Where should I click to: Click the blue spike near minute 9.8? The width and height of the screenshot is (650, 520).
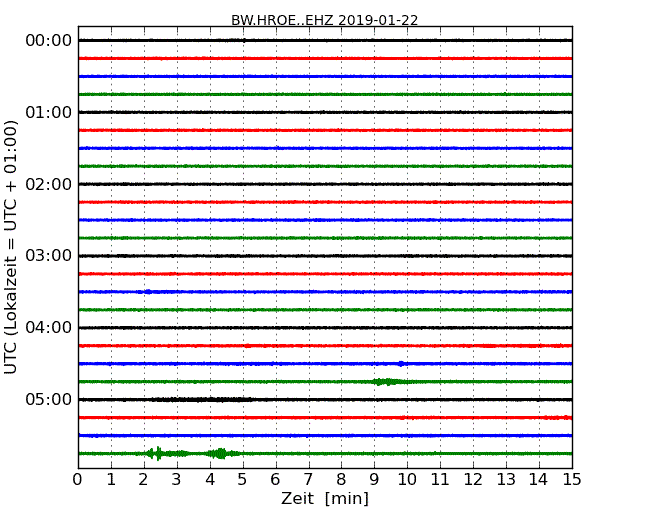(401, 364)
